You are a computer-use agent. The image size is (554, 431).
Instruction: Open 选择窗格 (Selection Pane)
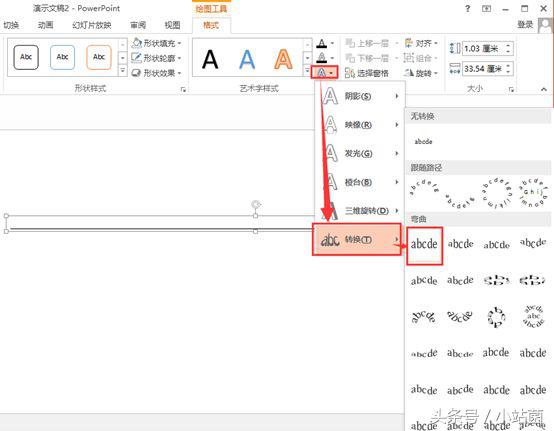click(x=367, y=73)
